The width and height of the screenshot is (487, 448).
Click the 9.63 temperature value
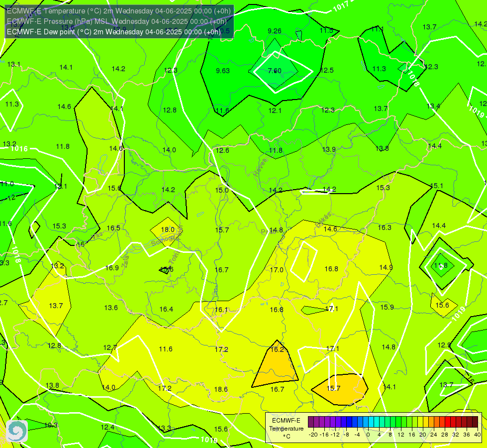coord(223,71)
